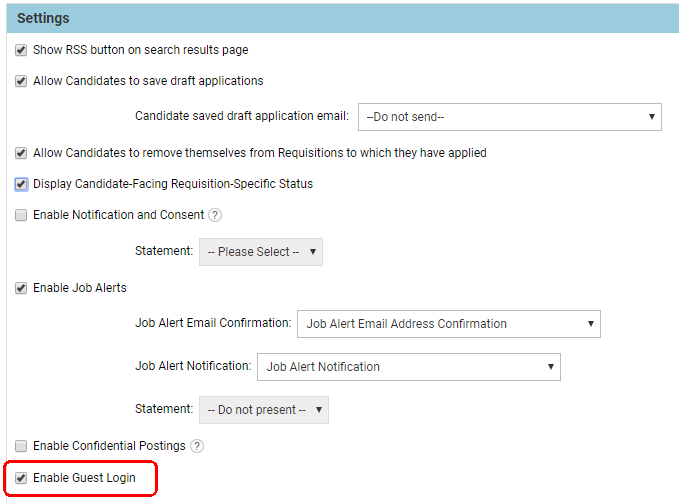Uncheck Enable Job Alerts checkbox
679x502 pixels.
(x=21, y=288)
